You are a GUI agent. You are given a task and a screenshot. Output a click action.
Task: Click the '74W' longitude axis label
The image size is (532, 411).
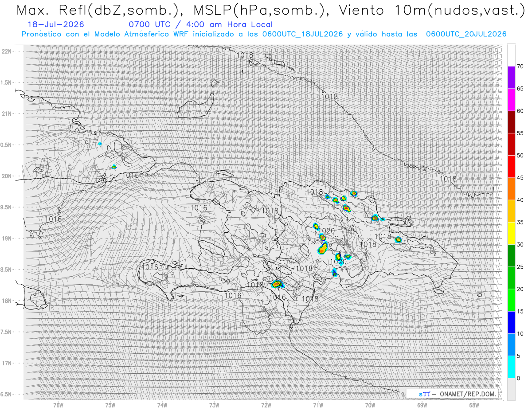[162, 405]
